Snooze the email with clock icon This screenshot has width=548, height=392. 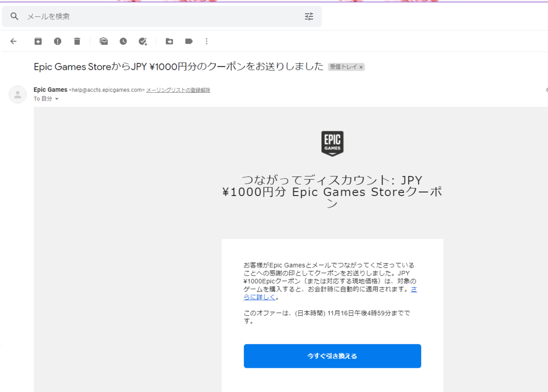point(123,42)
